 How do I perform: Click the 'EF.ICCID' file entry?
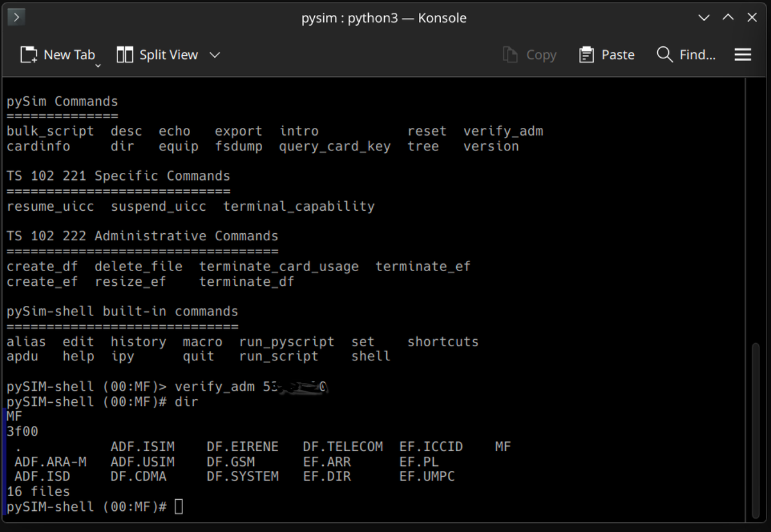pyautogui.click(x=431, y=447)
